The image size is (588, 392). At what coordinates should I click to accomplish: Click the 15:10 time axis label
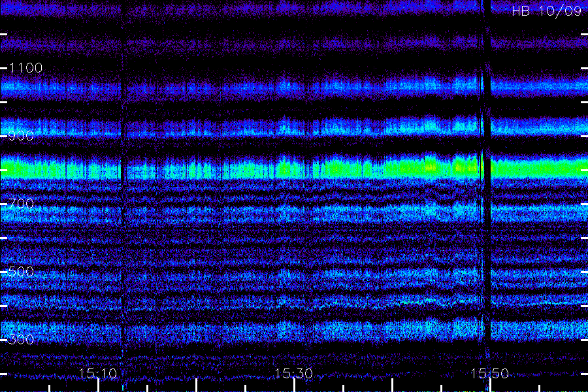(x=98, y=373)
